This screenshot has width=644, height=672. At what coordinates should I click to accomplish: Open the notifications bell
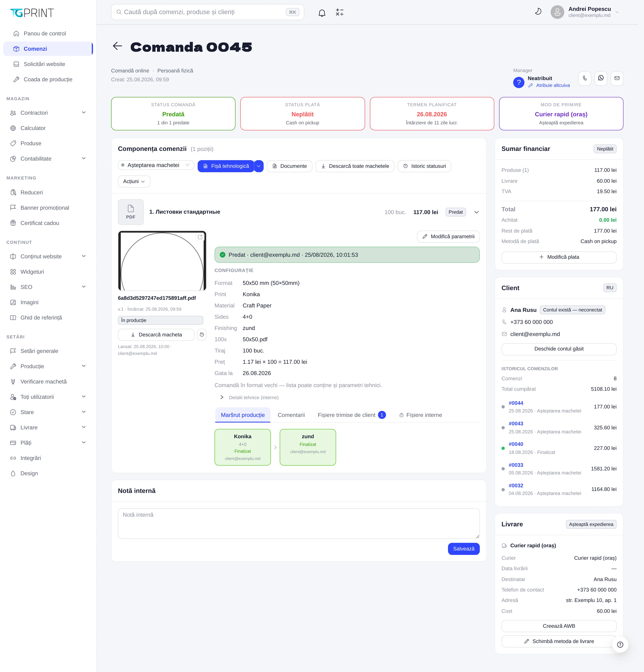coord(322,13)
